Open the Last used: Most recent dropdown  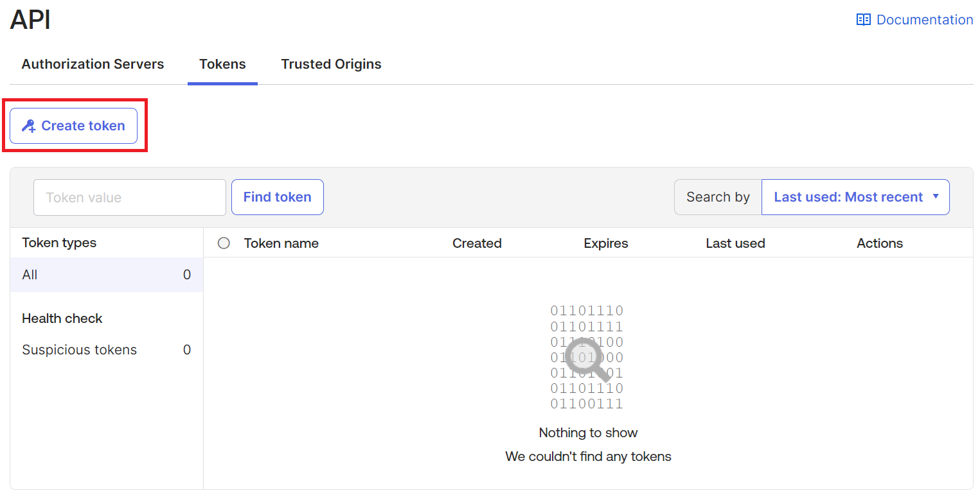[x=855, y=197]
